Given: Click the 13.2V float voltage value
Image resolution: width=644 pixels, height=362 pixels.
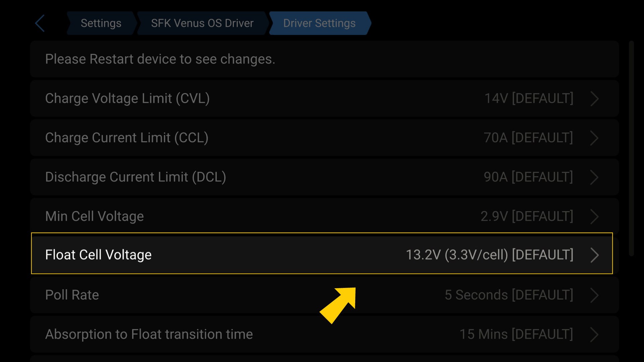Looking at the screenshot, I should coord(489,255).
